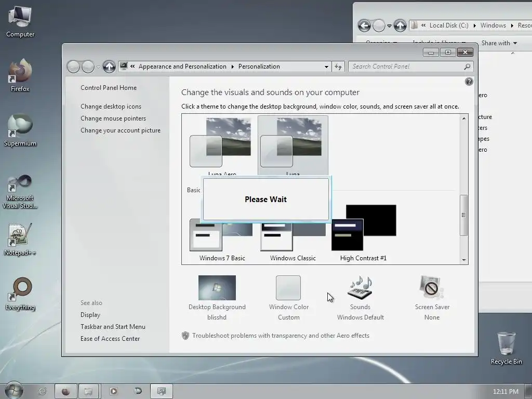
Task: Open Taskbar and Start Menu link
Action: point(113,326)
